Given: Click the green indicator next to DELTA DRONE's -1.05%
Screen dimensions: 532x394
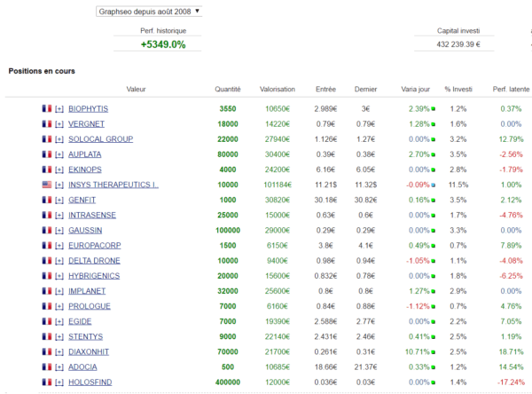Looking at the screenshot, I should pyautogui.click(x=434, y=261).
